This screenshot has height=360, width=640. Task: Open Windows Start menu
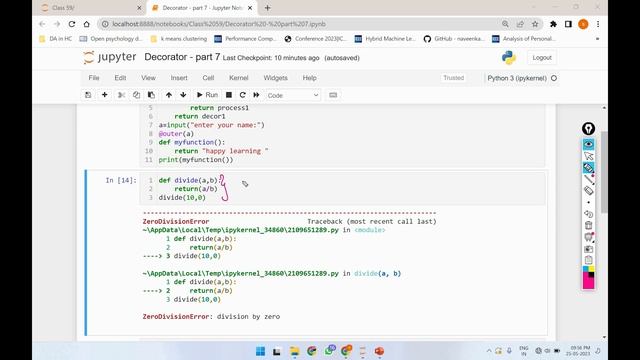tap(260, 351)
